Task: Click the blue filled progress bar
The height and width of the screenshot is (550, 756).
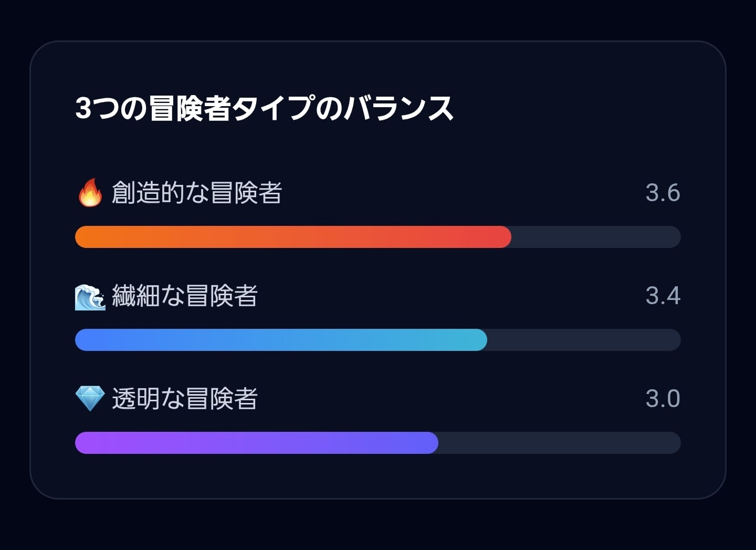Action: point(281,340)
